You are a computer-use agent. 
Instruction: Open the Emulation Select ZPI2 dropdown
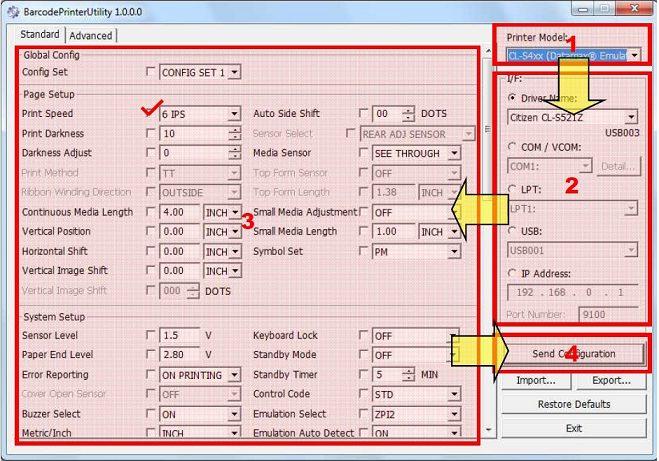[x=454, y=413]
